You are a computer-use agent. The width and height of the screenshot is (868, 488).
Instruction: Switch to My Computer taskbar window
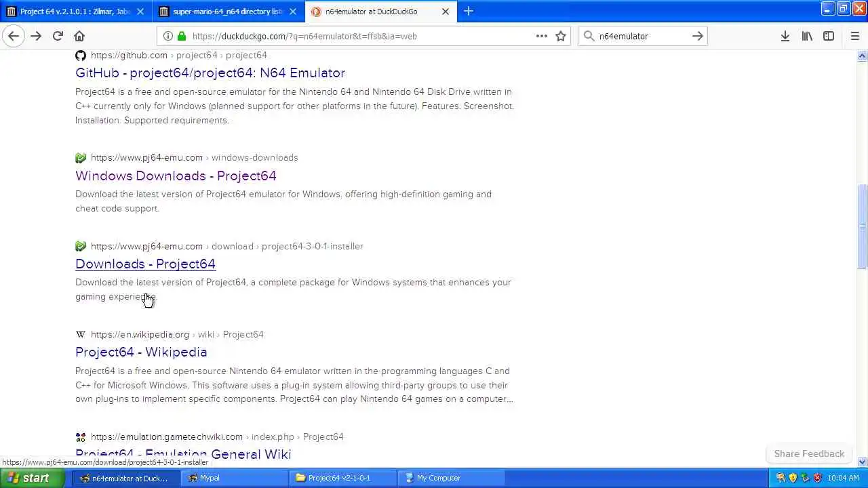pyautogui.click(x=452, y=478)
